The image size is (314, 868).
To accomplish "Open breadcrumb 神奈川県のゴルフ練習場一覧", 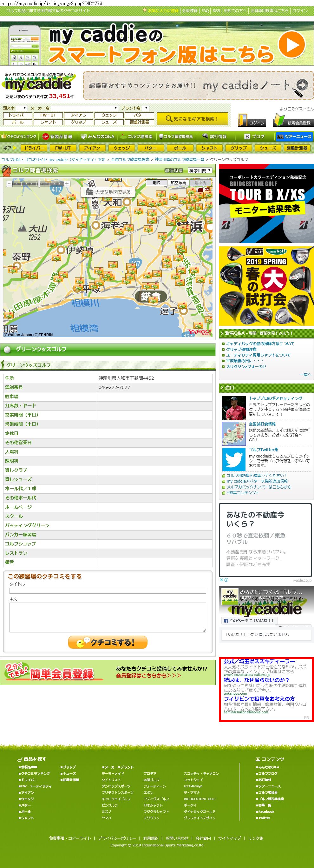I will click(180, 159).
